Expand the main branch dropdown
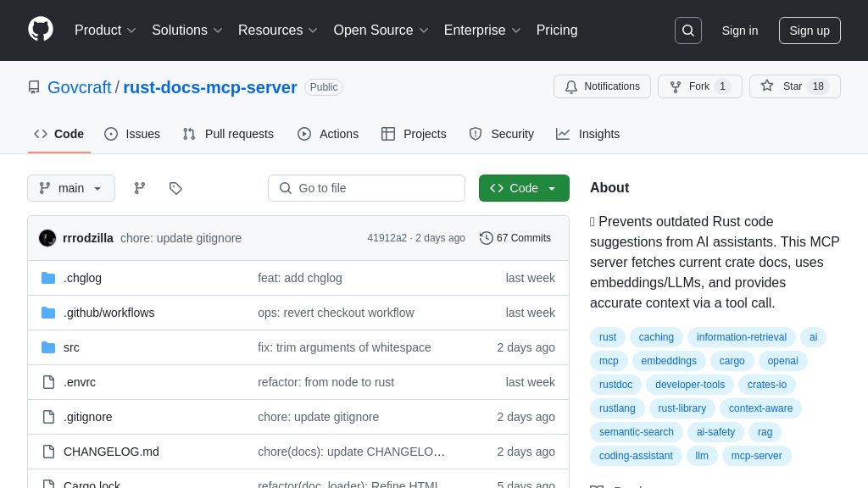The height and width of the screenshot is (488, 868). point(71,188)
